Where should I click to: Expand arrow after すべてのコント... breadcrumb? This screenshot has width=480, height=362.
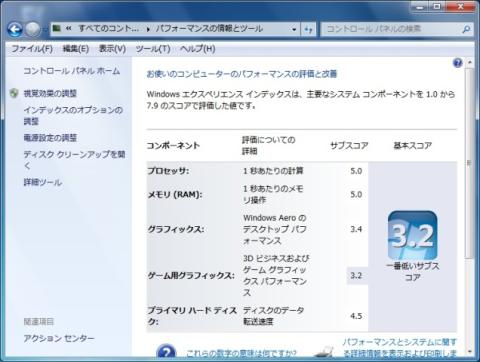click(x=148, y=29)
